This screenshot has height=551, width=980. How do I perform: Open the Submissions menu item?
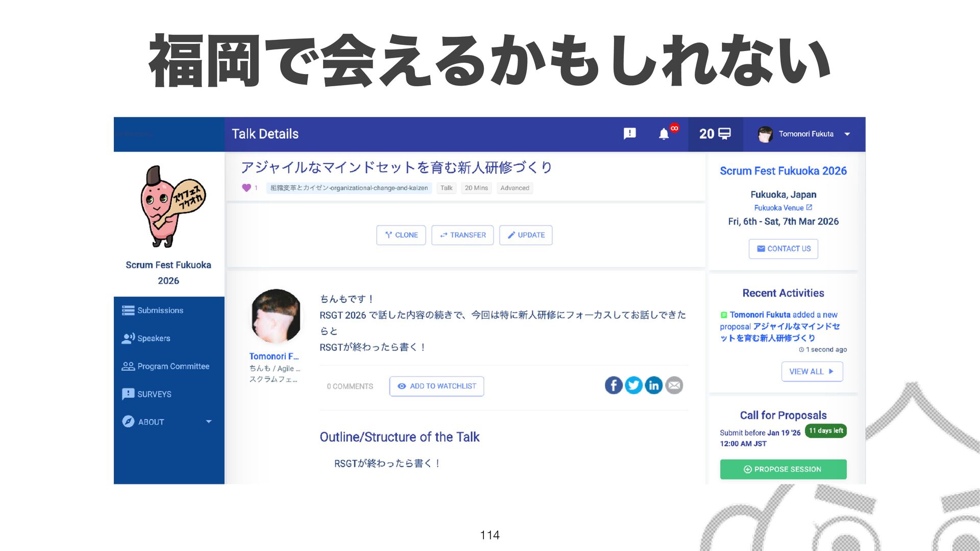point(160,310)
